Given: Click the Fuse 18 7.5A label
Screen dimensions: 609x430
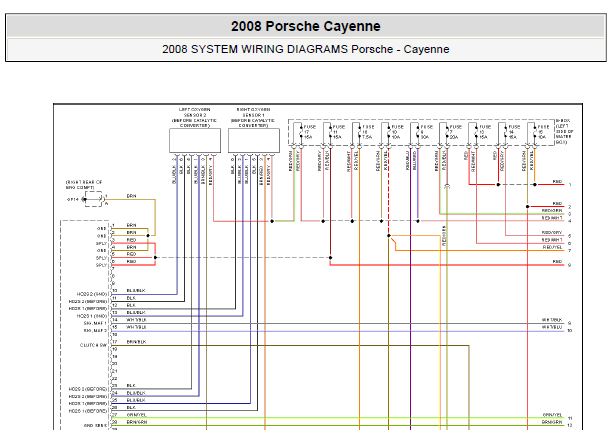Looking at the screenshot, I should (368, 132).
